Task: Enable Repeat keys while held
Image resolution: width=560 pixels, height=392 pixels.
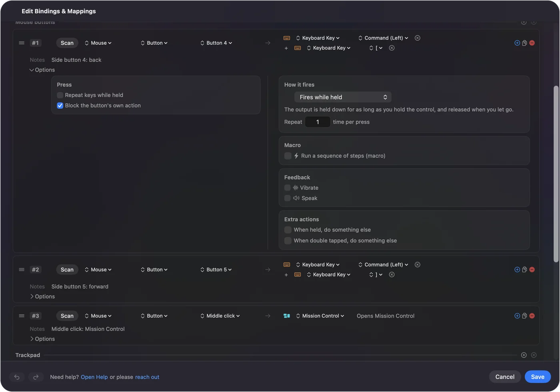Action: [60, 95]
